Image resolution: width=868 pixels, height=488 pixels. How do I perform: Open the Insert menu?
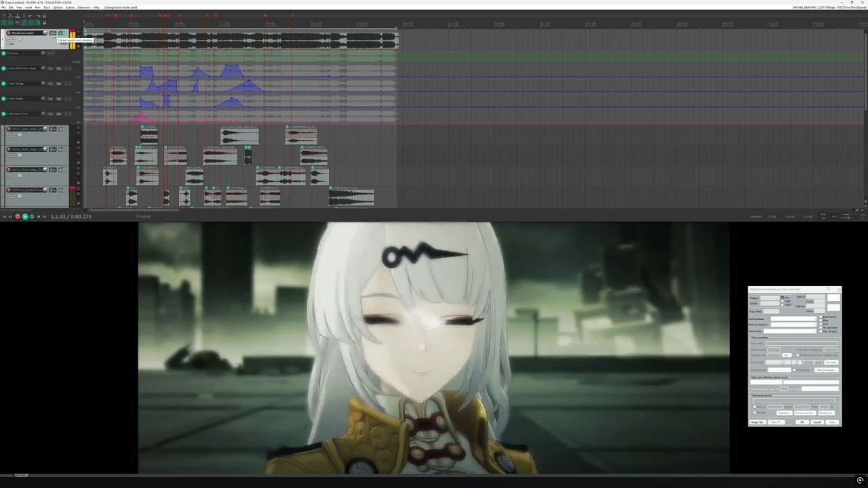pos(28,7)
